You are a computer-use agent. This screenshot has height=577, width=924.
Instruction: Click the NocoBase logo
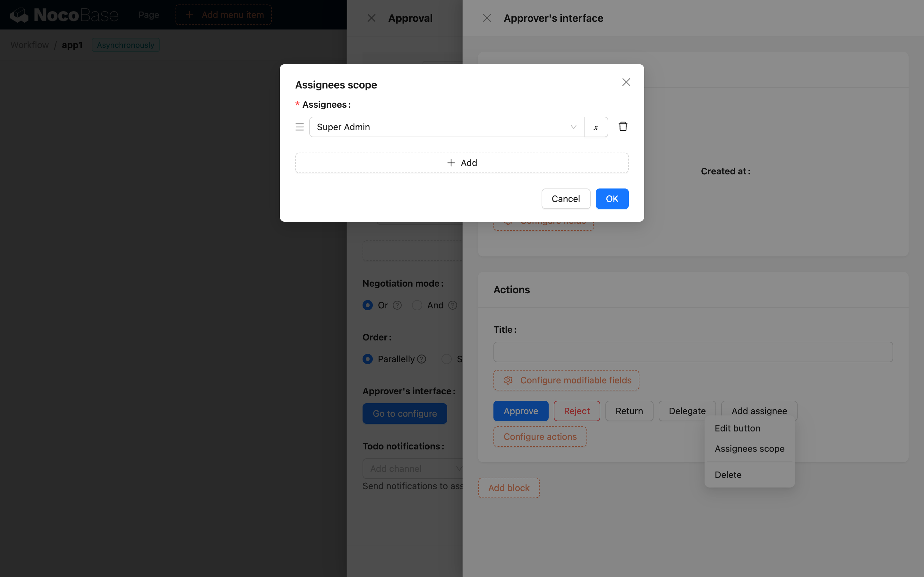coord(64,15)
